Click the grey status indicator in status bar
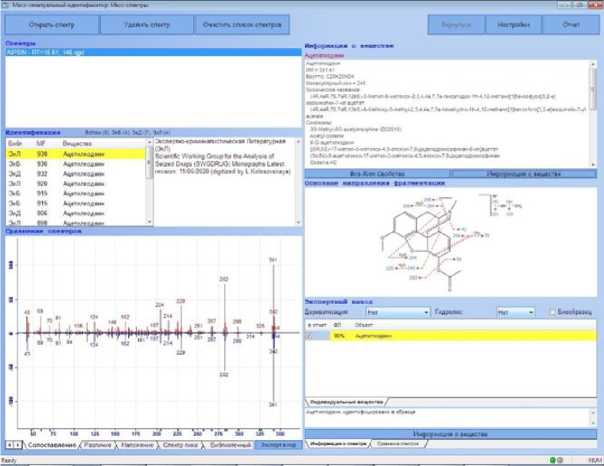The image size is (604, 466). (x=560, y=460)
